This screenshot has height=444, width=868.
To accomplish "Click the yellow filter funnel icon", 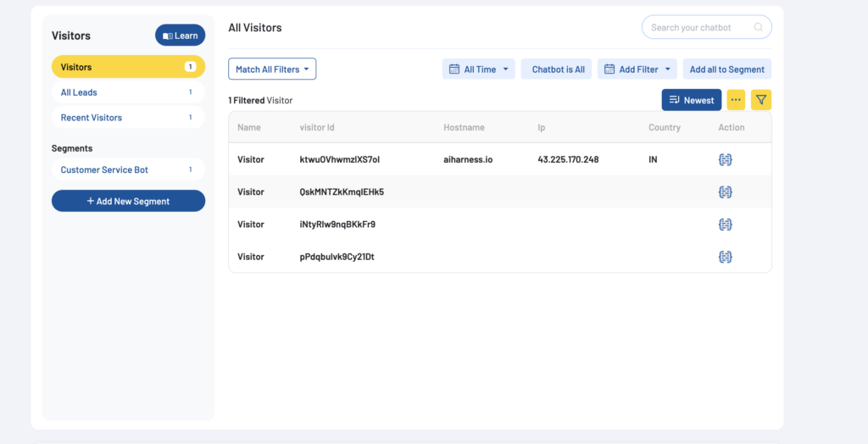I will click(761, 100).
